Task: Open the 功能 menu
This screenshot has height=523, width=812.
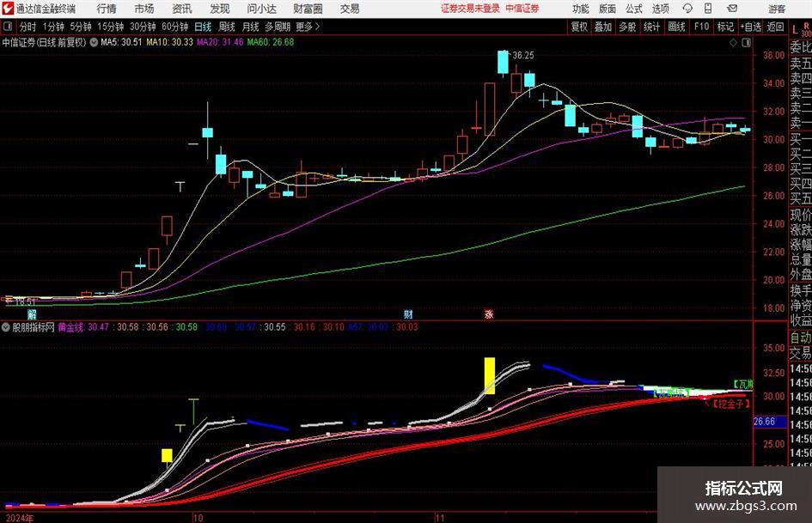Action: (581, 9)
